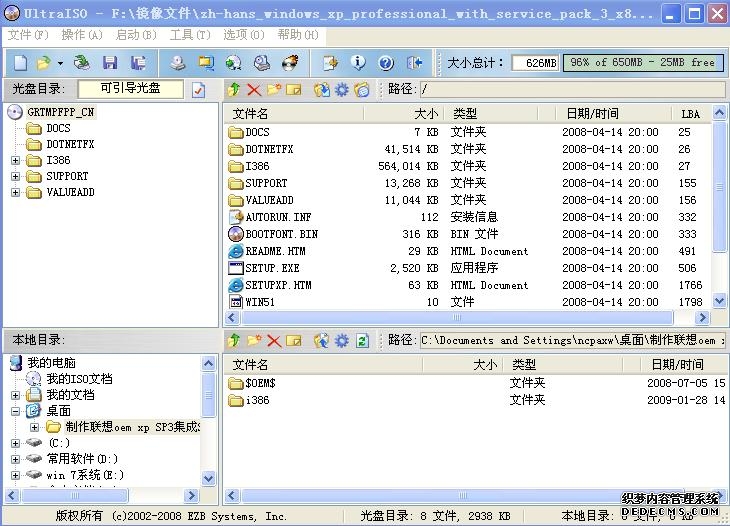The height and width of the screenshot is (526, 730).
Task: Sort disc files by 日期/时间 column header
Action: click(x=614, y=114)
